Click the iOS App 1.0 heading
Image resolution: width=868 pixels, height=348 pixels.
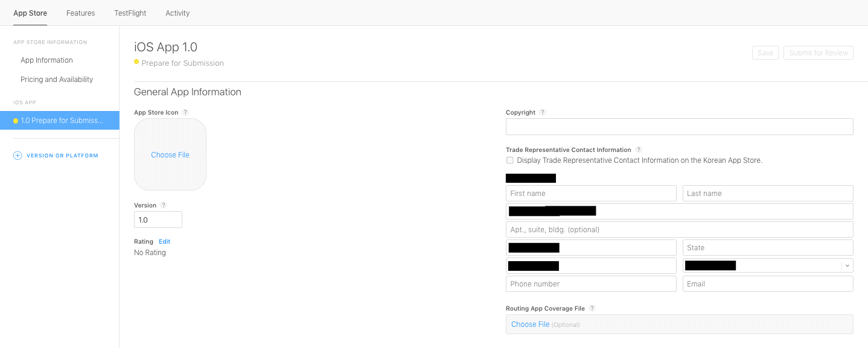coord(165,47)
